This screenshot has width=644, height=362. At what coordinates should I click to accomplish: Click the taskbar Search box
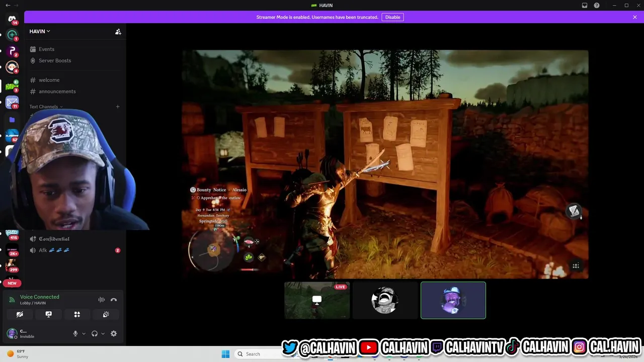(258, 354)
